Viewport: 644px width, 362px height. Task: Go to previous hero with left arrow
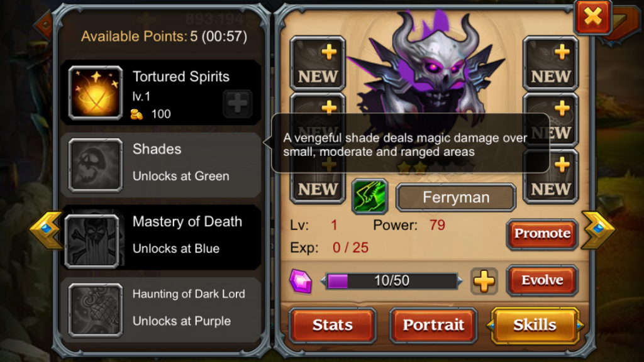point(46,230)
